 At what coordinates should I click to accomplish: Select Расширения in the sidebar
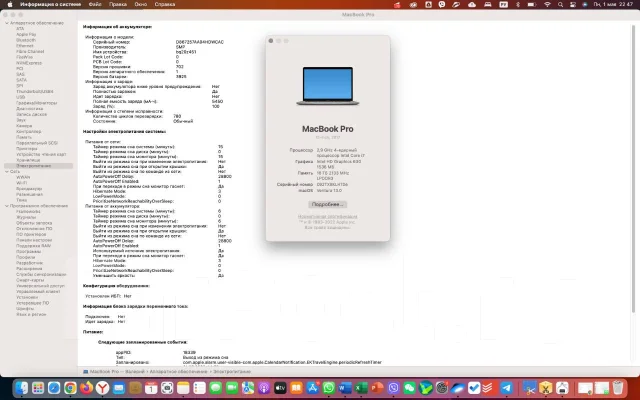tap(29, 269)
